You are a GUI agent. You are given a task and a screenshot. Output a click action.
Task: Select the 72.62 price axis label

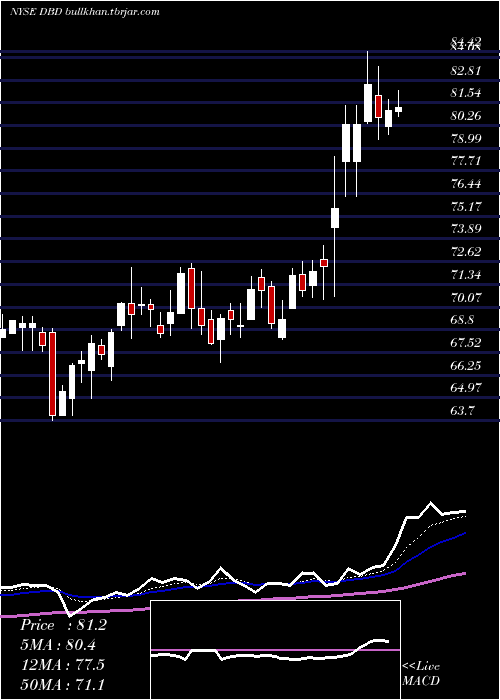pos(466,252)
